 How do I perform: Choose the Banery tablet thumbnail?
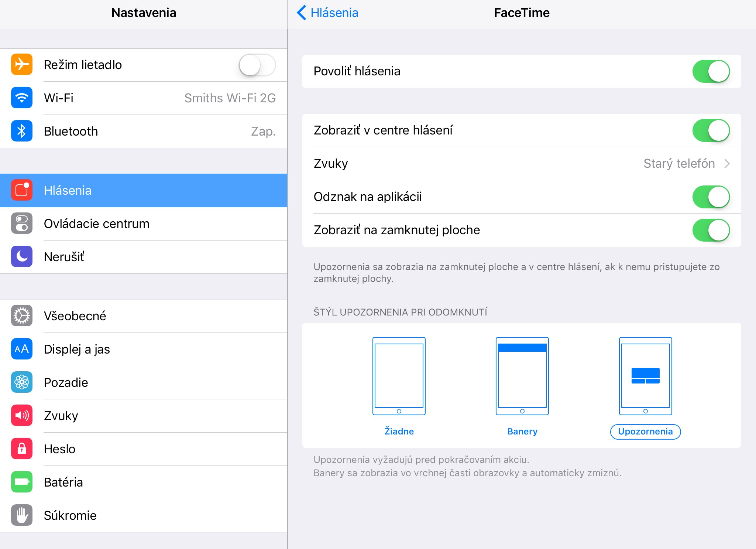(522, 376)
